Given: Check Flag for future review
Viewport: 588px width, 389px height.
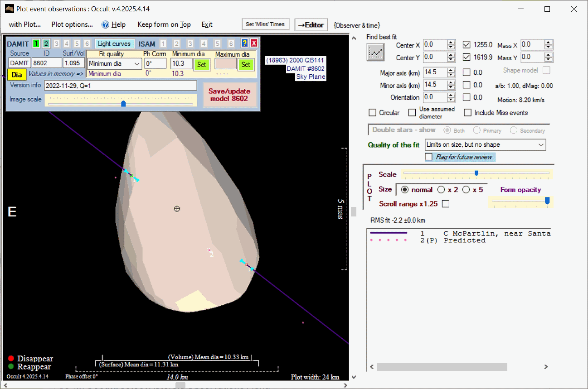Looking at the screenshot, I should coord(429,157).
